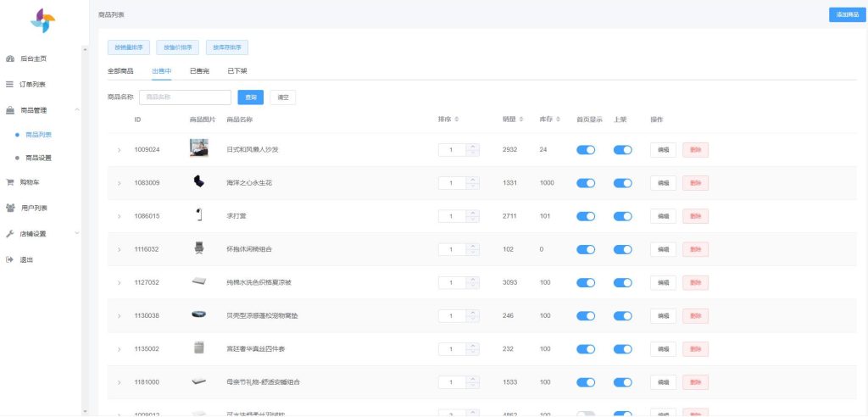Sort table by 销量 column arrows
The width and height of the screenshot is (868, 417).
pos(521,120)
